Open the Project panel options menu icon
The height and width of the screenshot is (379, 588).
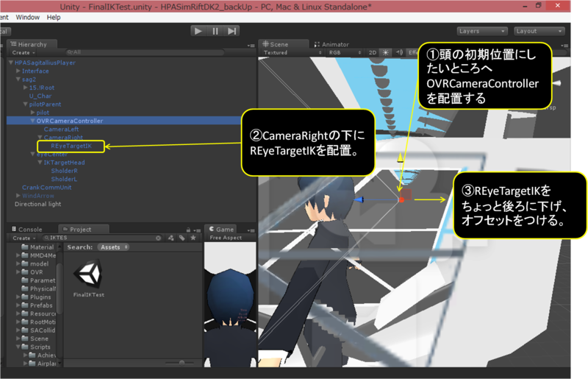[x=197, y=230]
